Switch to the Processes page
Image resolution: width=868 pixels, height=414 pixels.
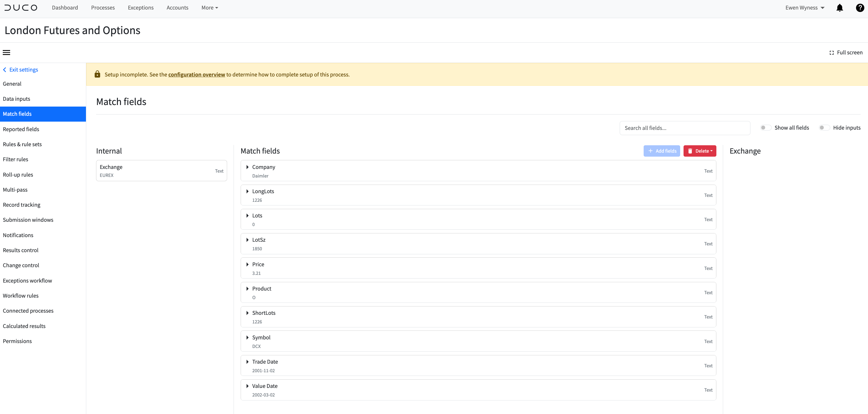click(x=103, y=7)
